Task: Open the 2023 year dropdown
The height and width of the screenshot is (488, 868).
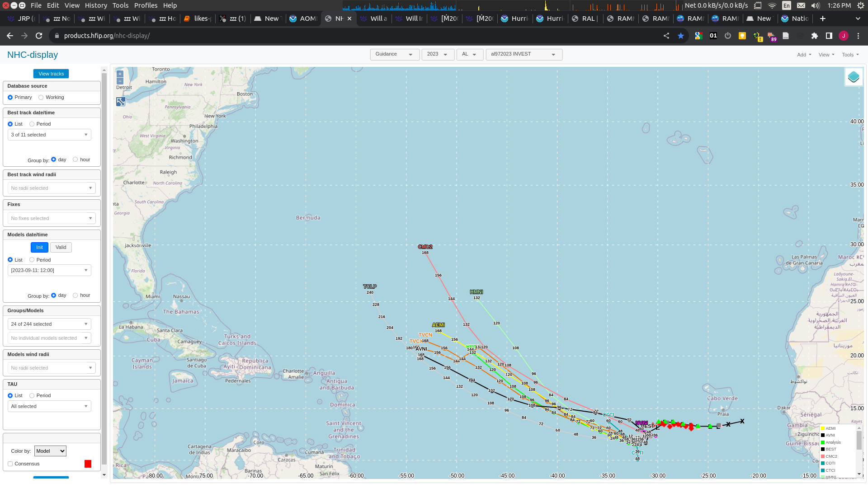Action: pyautogui.click(x=438, y=54)
